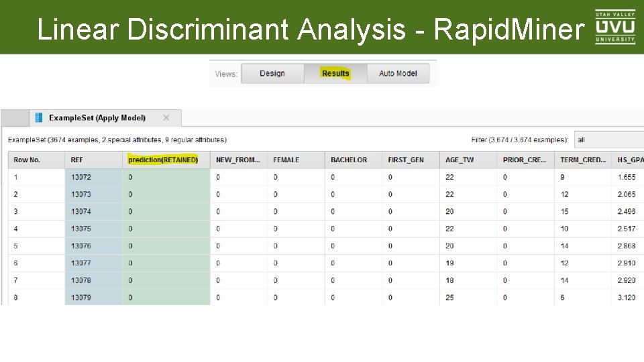The width and height of the screenshot is (644, 362).
Task: Click TERM_CRED value 10 in row 4
Action: (x=565, y=229)
